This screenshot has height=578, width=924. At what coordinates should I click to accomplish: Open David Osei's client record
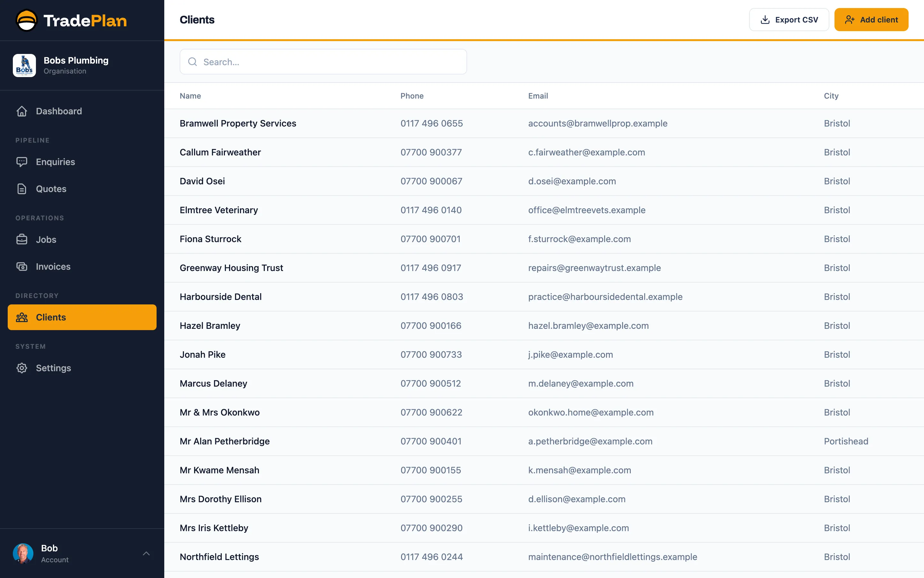click(544, 181)
